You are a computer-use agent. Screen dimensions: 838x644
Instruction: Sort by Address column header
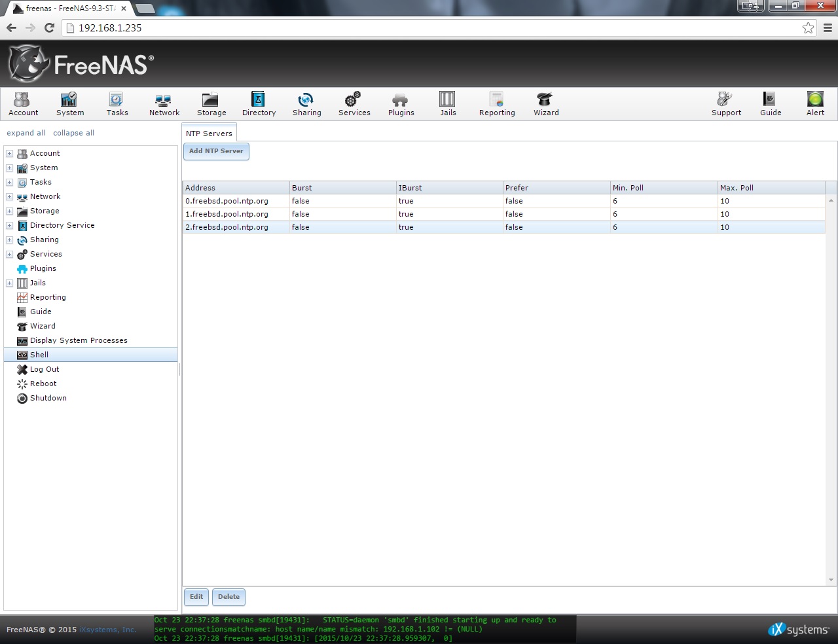click(x=236, y=188)
